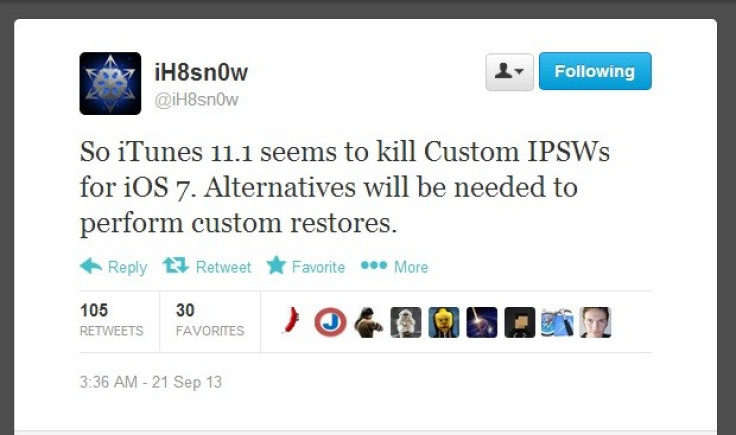Click the yellow Lego head avatar
The height and width of the screenshot is (435, 736).
pos(444,322)
